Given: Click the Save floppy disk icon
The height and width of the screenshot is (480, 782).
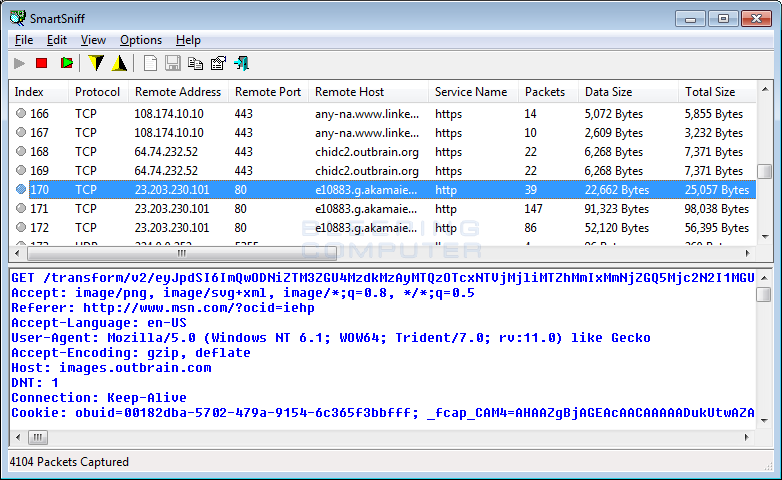Looking at the screenshot, I should click(173, 63).
